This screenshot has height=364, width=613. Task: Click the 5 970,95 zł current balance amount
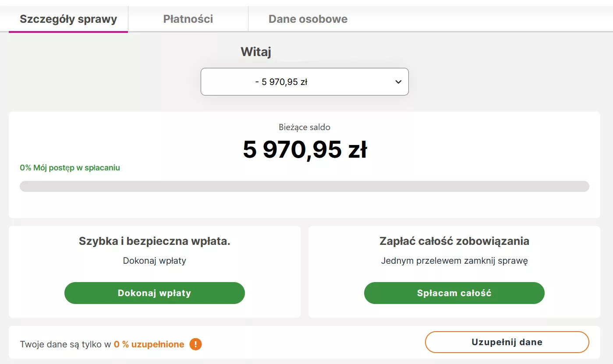(x=305, y=150)
